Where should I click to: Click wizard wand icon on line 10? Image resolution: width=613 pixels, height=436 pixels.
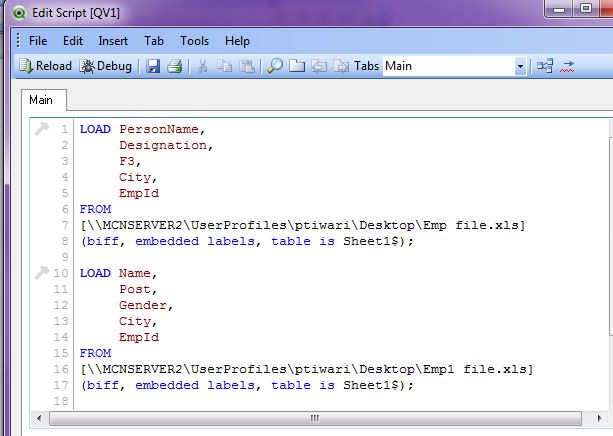41,273
